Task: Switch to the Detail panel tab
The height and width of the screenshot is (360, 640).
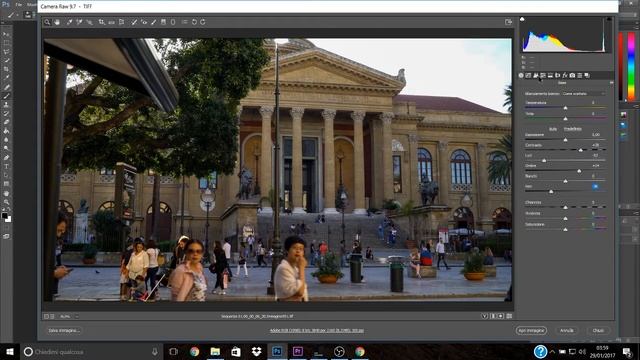Action: 536,76
